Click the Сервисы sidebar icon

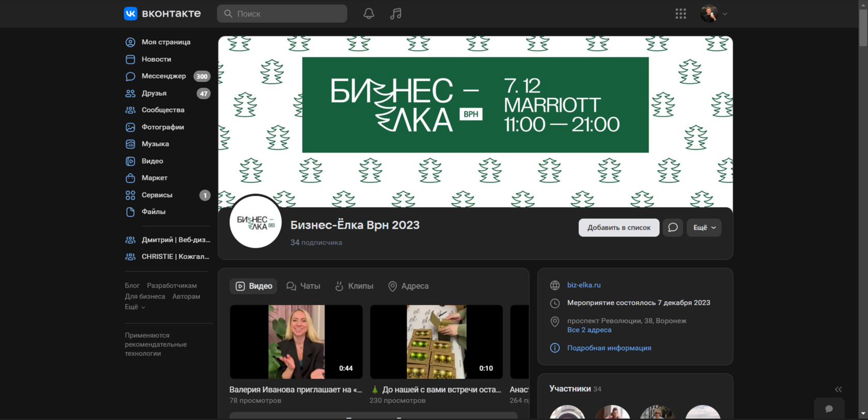(x=130, y=195)
